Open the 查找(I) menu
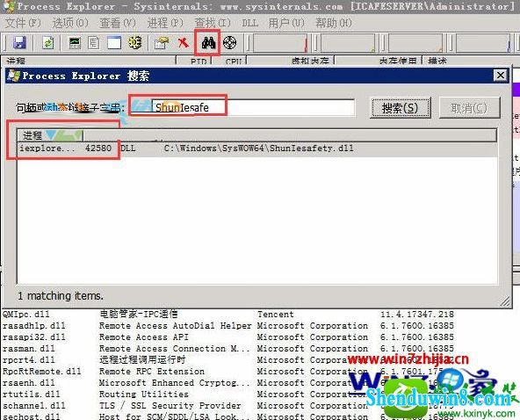This screenshot has height=420, width=520. coord(213,23)
